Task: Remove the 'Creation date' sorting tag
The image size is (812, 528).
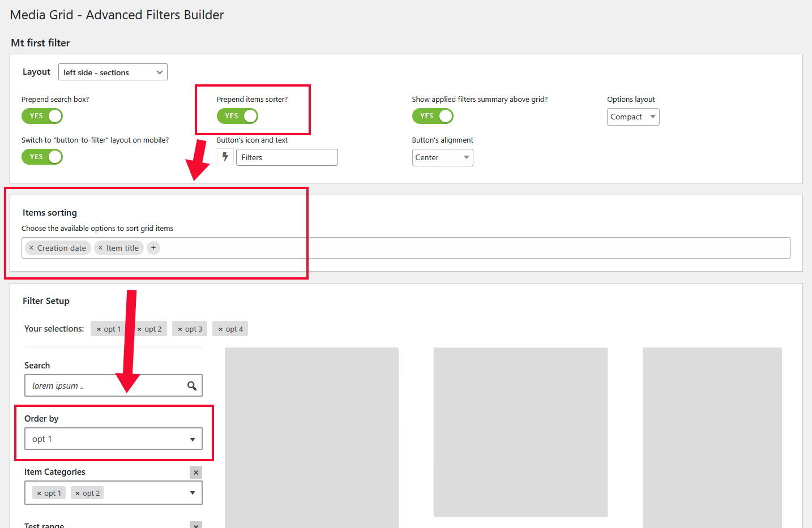Action: 31,247
